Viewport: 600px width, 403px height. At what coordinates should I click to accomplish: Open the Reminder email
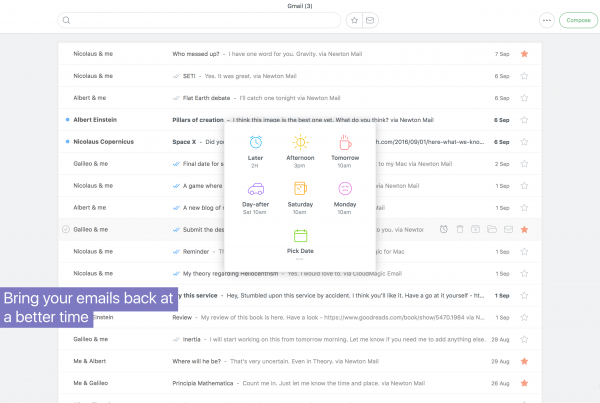(300, 251)
